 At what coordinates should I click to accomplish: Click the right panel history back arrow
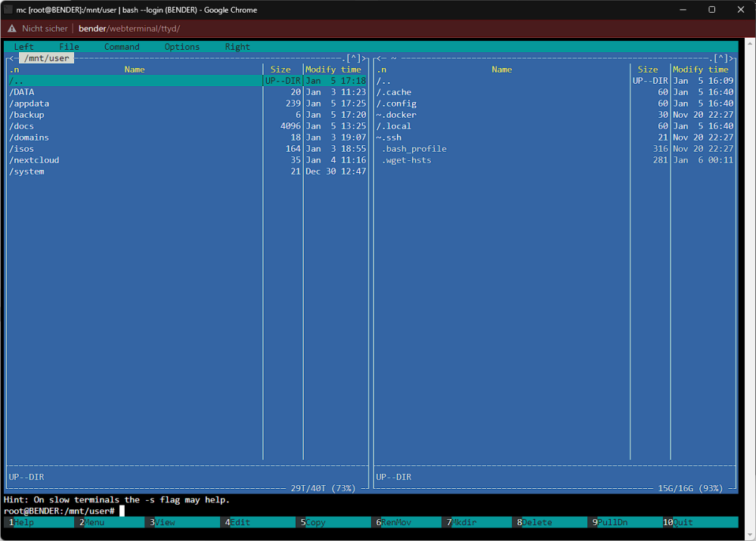pos(379,58)
